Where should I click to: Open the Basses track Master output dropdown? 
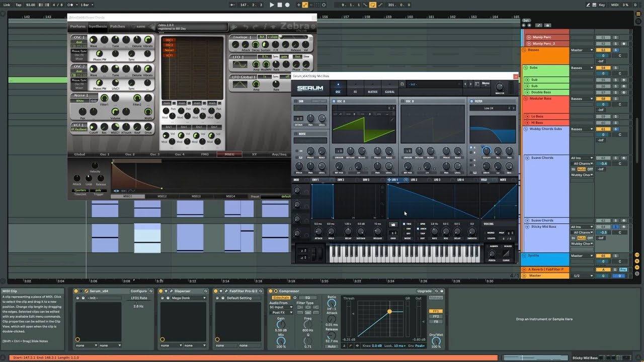pyautogui.click(x=582, y=50)
